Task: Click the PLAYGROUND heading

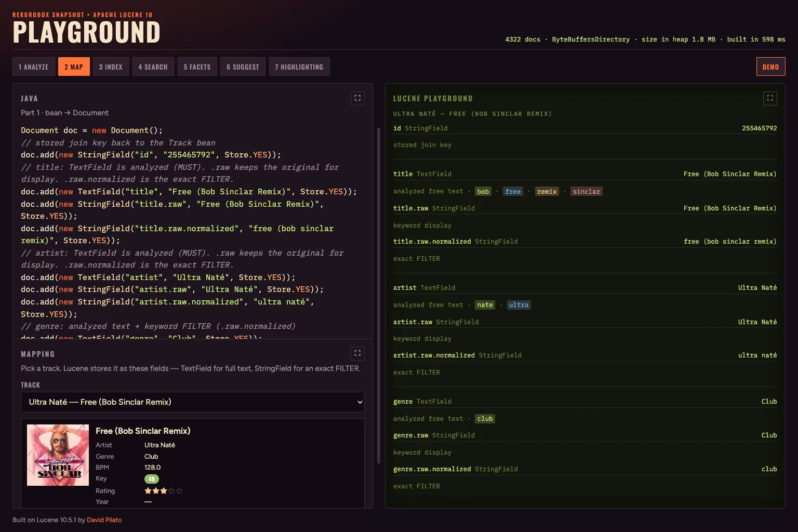Action: (86, 32)
